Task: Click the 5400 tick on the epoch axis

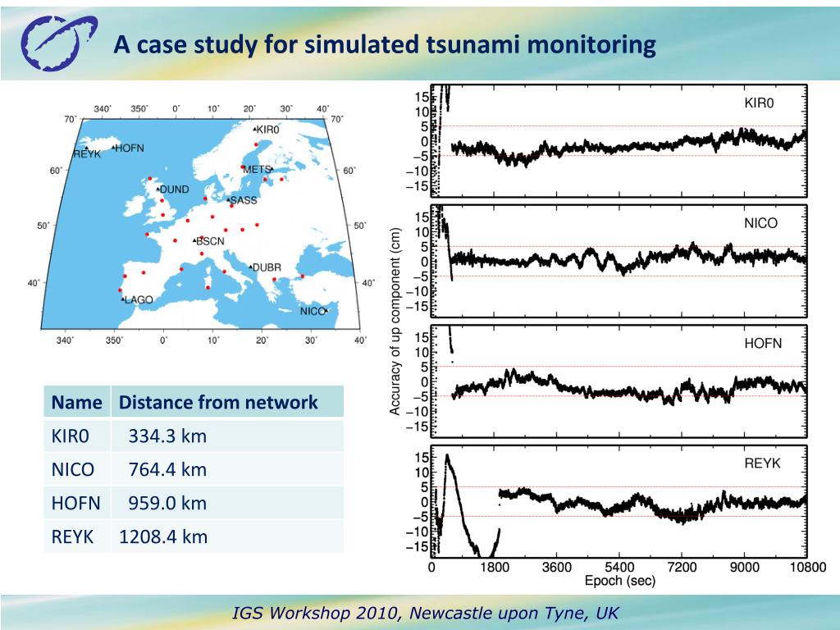Action: click(620, 568)
